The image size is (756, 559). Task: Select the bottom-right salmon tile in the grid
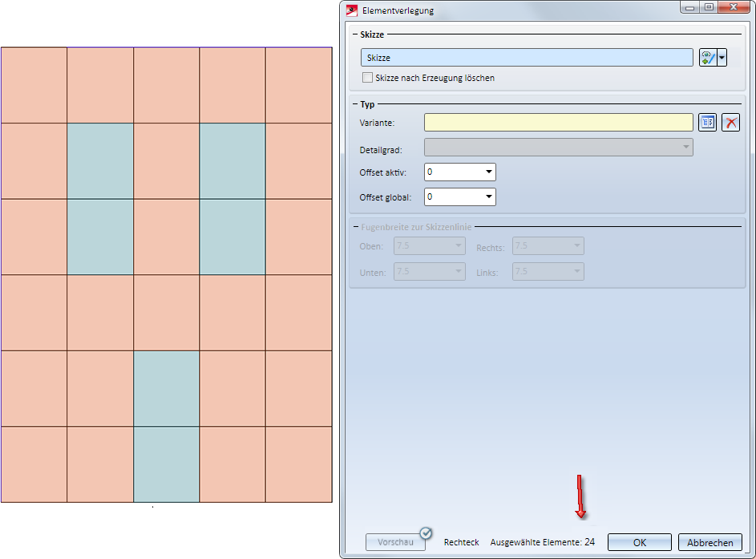(x=299, y=464)
